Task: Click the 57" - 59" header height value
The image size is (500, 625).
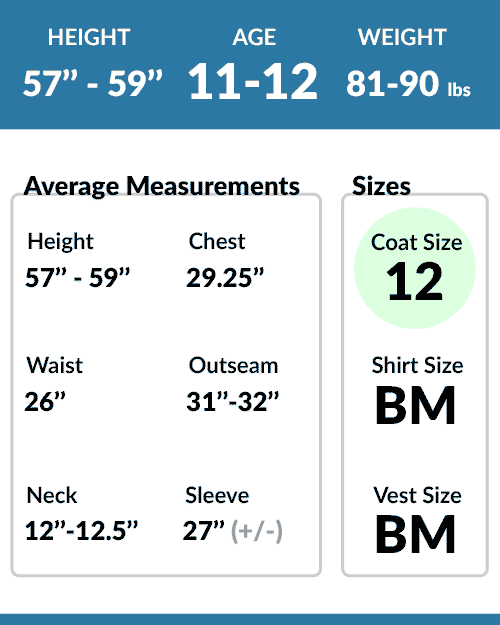Action: pos(93,83)
